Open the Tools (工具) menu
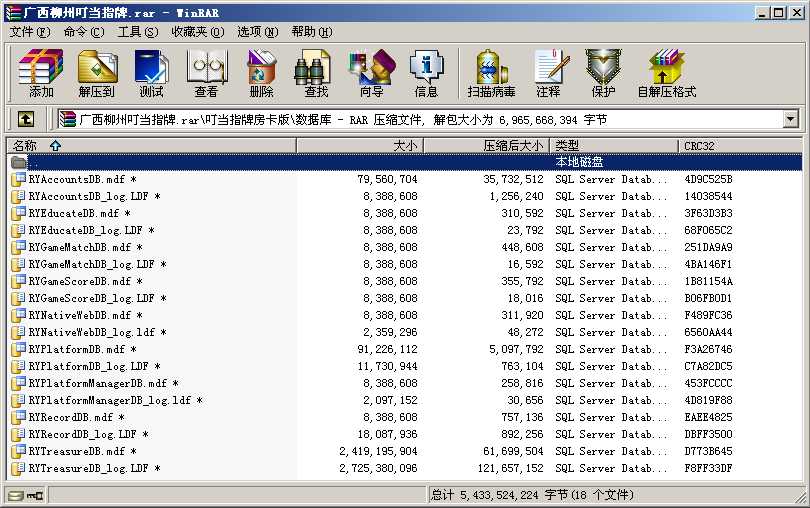Screen dimensions: 810x508 tap(138, 32)
